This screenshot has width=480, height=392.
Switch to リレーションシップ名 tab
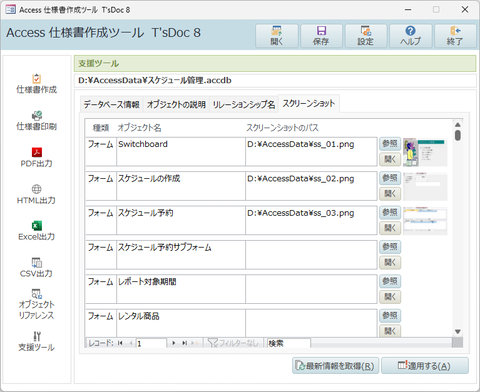click(x=244, y=105)
